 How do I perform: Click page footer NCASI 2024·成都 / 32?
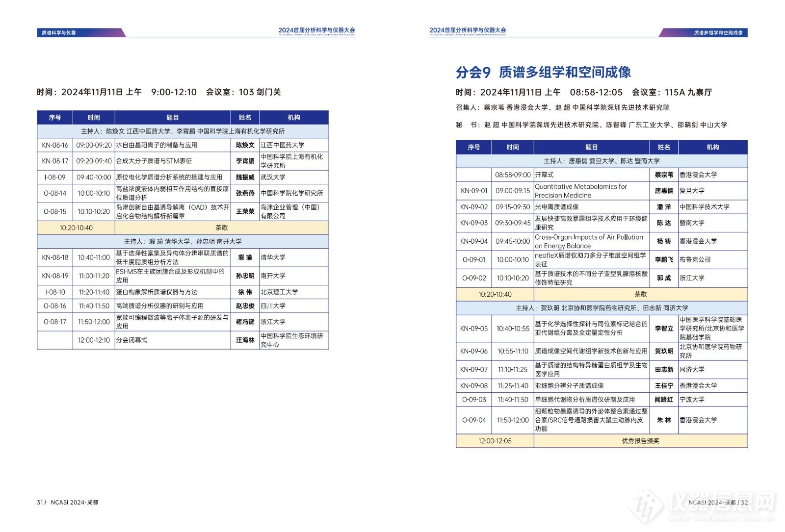[718, 503]
